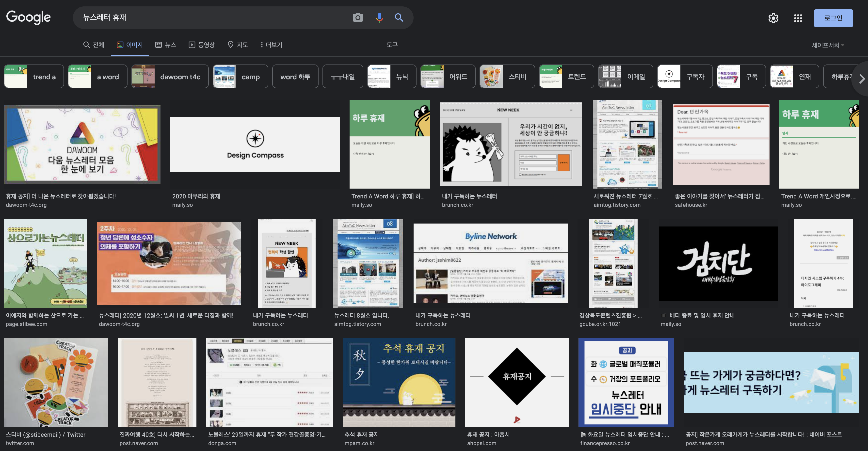Open the 더보기 menu

pos(272,45)
